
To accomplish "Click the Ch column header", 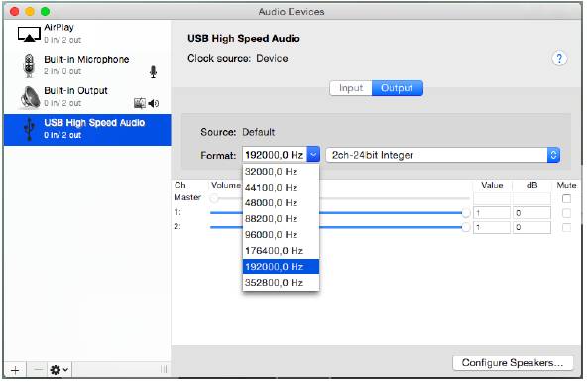I will point(180,185).
